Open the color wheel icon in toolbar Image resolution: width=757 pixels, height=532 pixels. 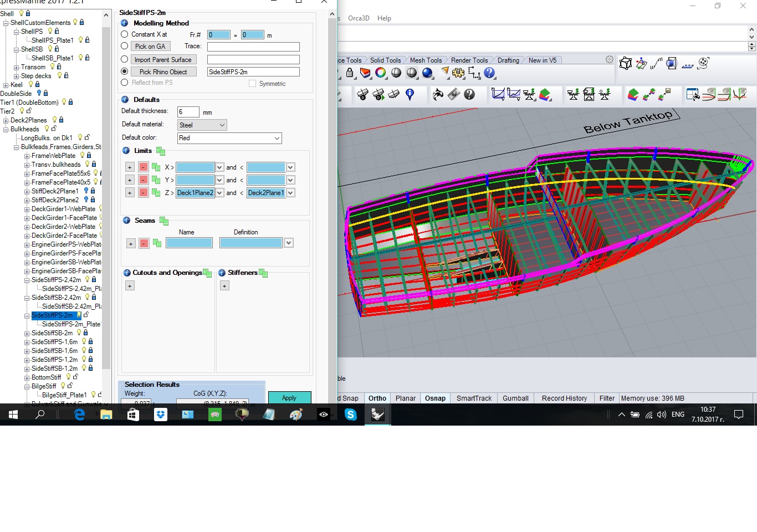click(x=380, y=73)
